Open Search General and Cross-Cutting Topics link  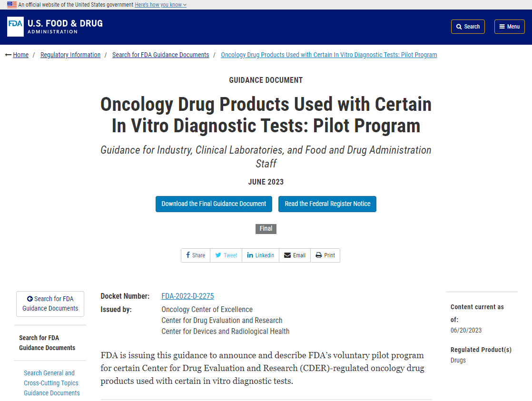tap(51, 382)
